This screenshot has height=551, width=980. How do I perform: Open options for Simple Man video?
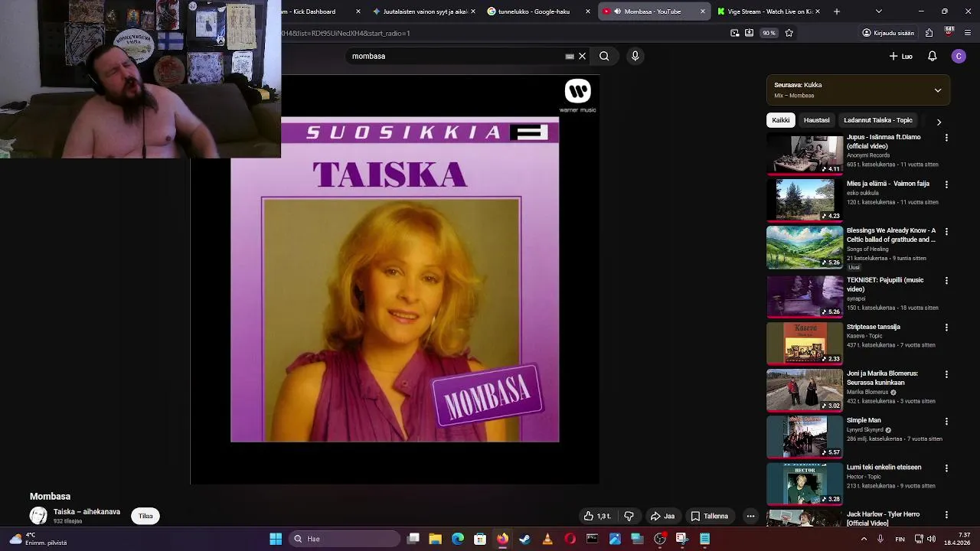(x=946, y=421)
